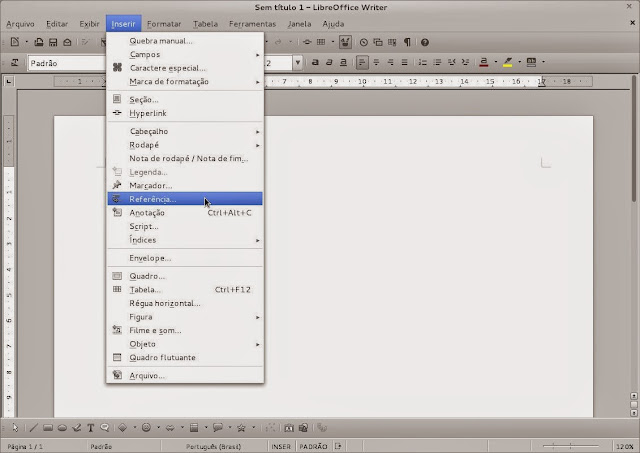Click the Block Arrows icon
Screen dimensions: 640x453
tap(170, 428)
